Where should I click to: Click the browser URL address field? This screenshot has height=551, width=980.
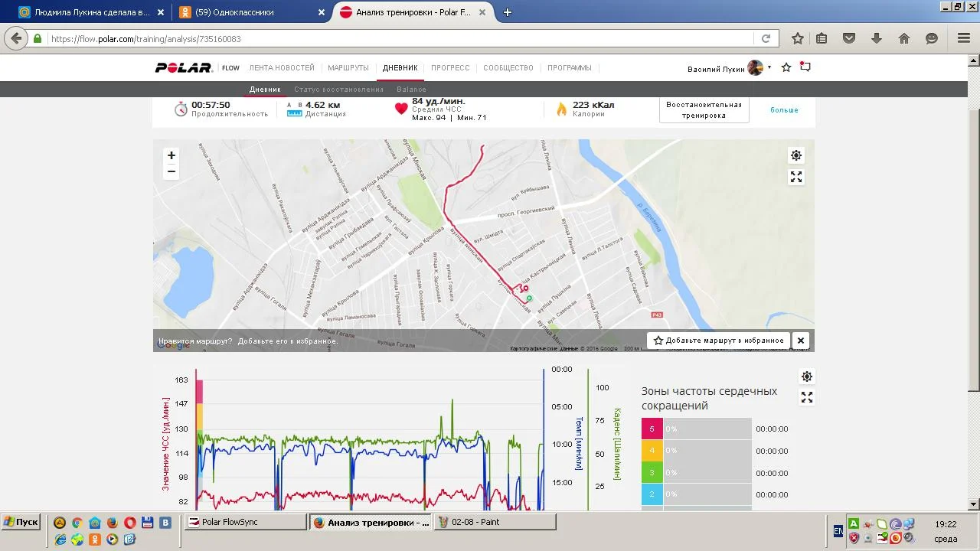398,38
